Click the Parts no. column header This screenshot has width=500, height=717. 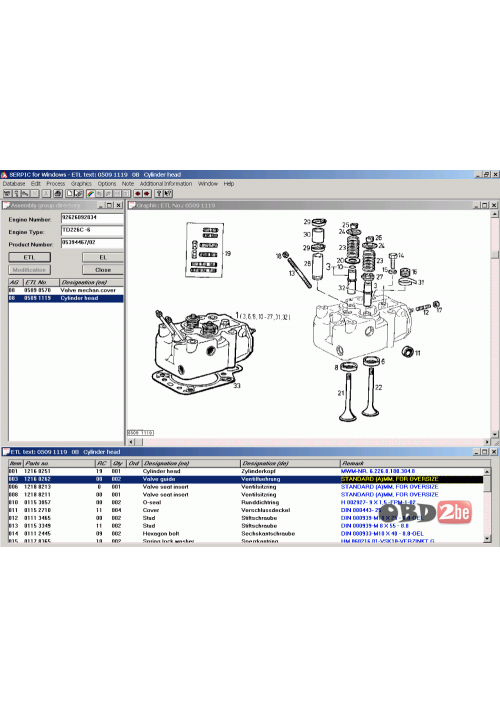59,463
